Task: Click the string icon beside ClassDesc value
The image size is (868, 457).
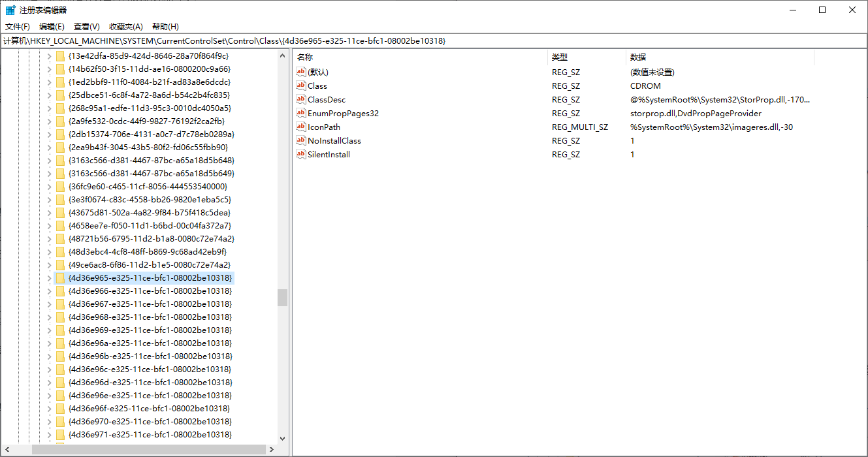Action: pyautogui.click(x=301, y=99)
